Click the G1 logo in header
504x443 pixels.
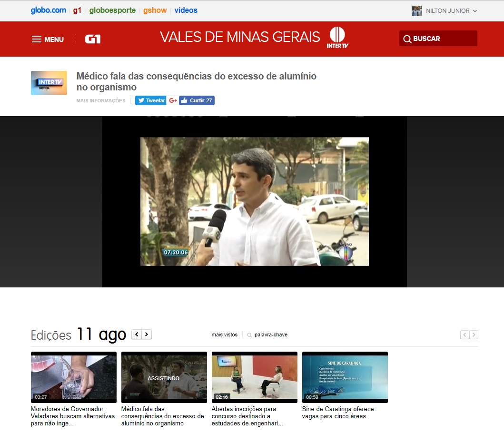tap(93, 39)
